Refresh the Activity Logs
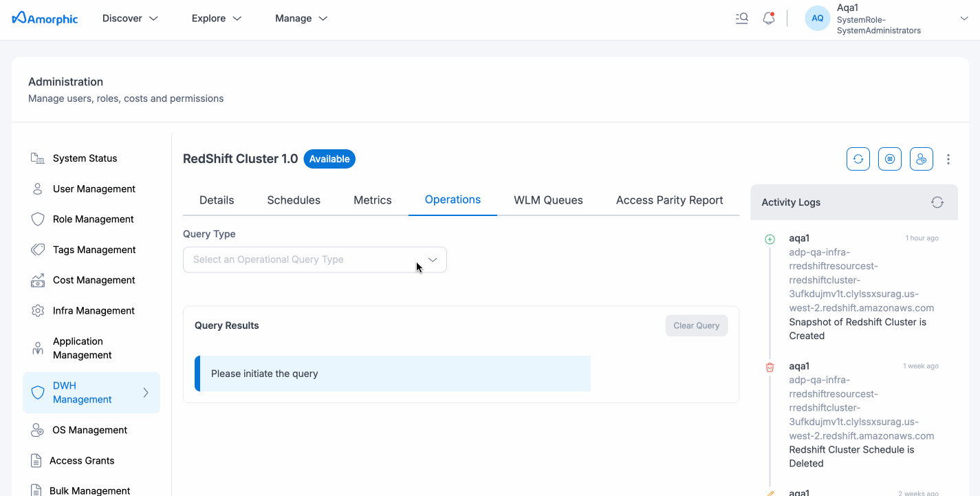Screen dimensions: 980x496 coord(937,202)
